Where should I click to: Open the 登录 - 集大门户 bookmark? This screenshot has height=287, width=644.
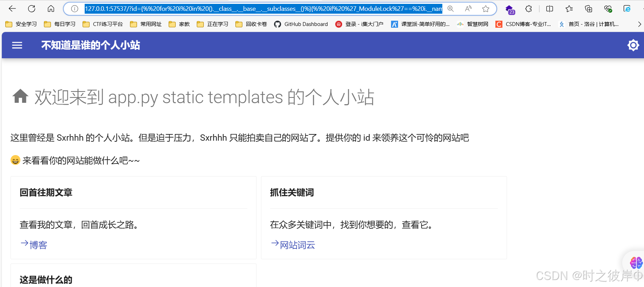359,24
